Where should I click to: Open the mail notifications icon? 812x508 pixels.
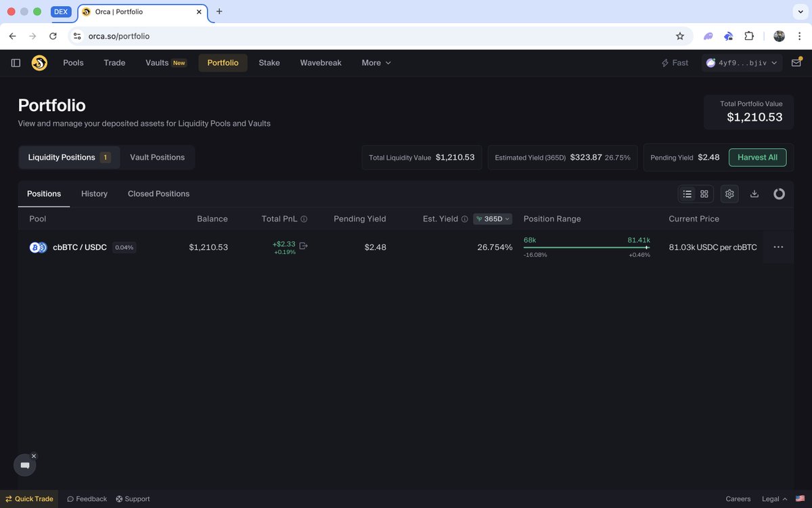click(796, 63)
